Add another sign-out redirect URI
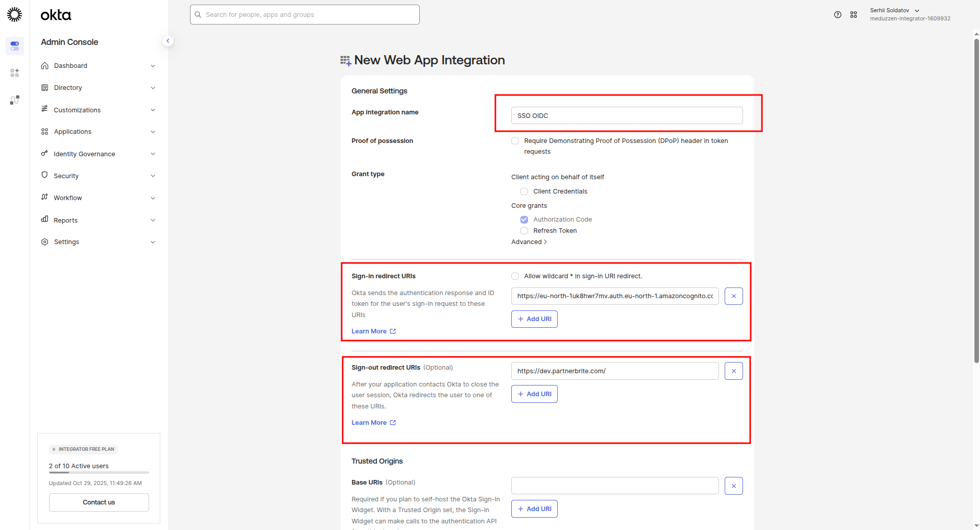The width and height of the screenshot is (980, 530). (534, 394)
